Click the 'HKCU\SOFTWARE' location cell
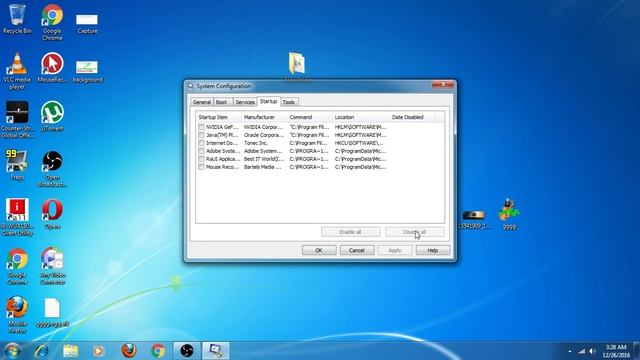The height and width of the screenshot is (360, 640). click(359, 143)
